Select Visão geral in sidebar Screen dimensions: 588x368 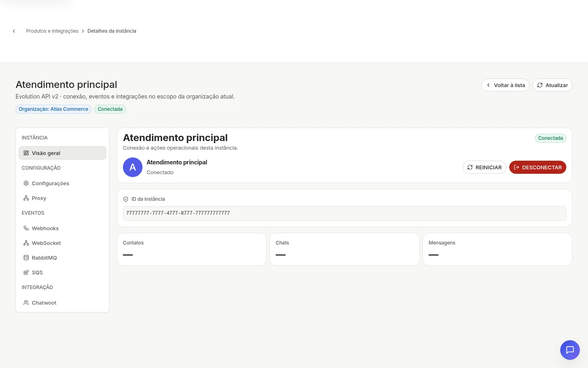pyautogui.click(x=62, y=153)
